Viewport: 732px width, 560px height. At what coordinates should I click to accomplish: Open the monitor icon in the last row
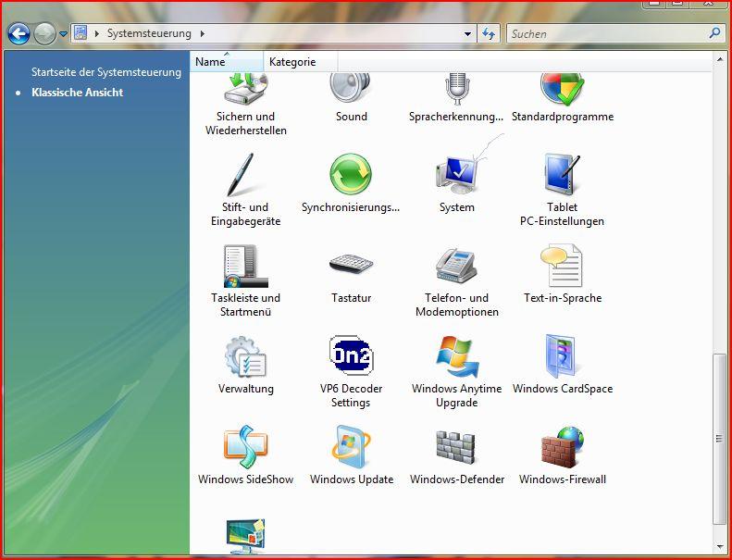[x=245, y=536]
